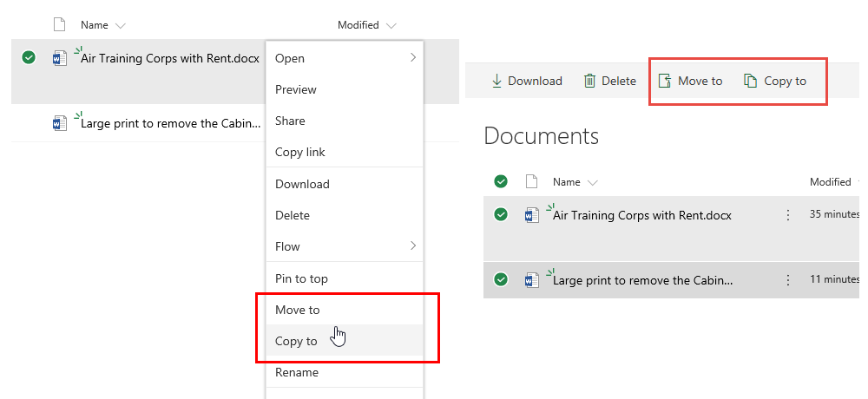This screenshot has height=399, width=868.
Task: Toggle select-all checkmark in Documents header
Action: pyautogui.click(x=500, y=181)
